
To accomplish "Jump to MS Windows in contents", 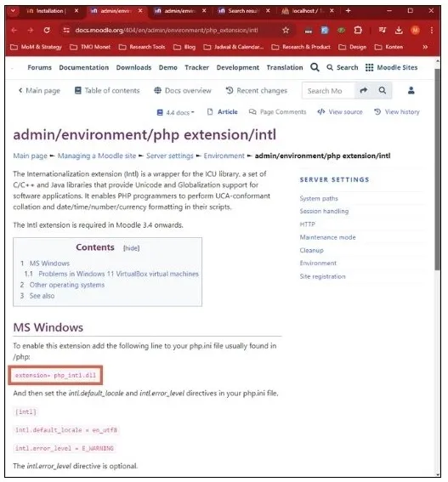I will [x=49, y=264].
